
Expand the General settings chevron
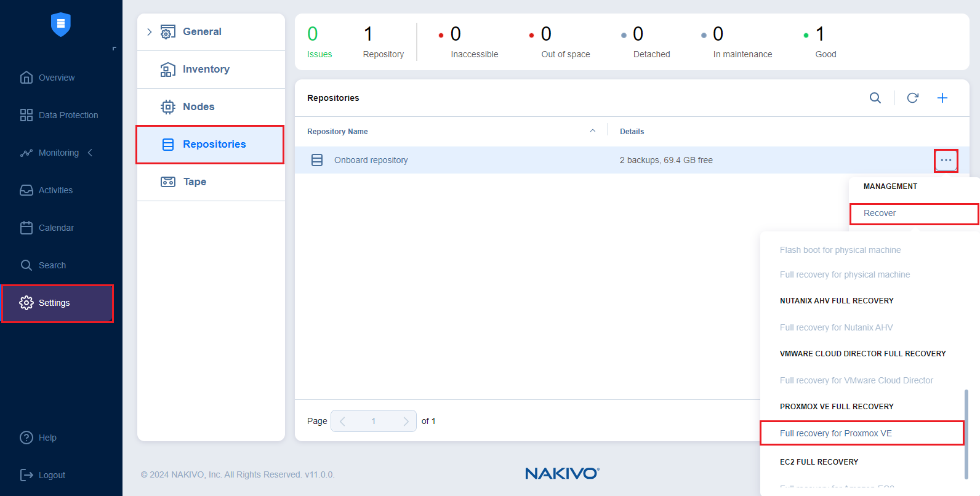[149, 32]
